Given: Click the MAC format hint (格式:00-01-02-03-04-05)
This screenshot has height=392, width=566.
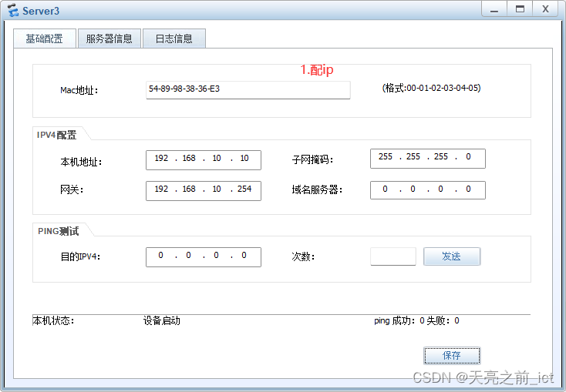Looking at the screenshot, I should 431,88.
